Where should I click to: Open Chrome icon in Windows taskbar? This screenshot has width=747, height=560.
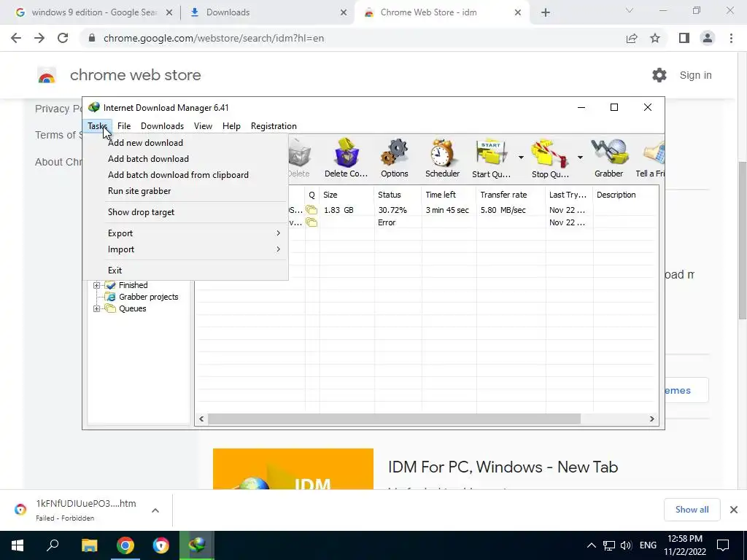click(125, 545)
